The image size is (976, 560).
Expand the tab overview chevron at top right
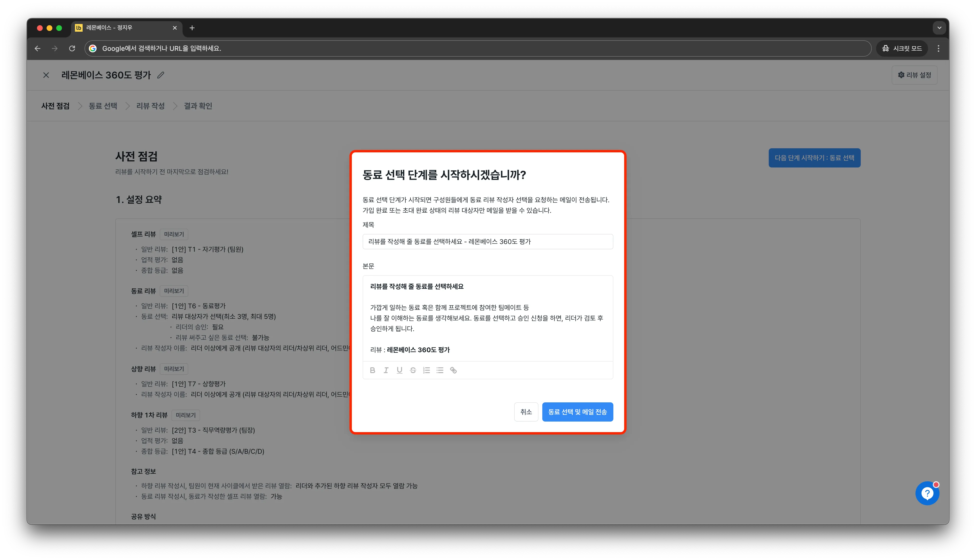pyautogui.click(x=939, y=28)
